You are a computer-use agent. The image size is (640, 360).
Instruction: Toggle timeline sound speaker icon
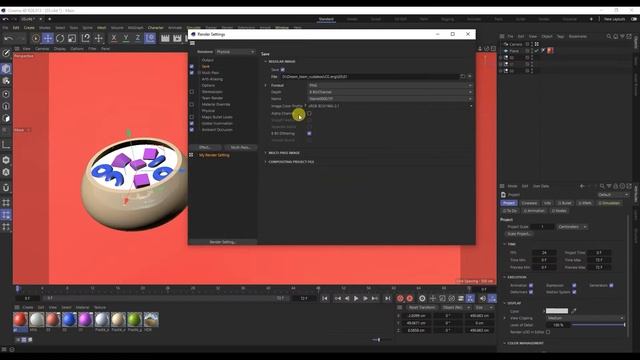pos(482,298)
